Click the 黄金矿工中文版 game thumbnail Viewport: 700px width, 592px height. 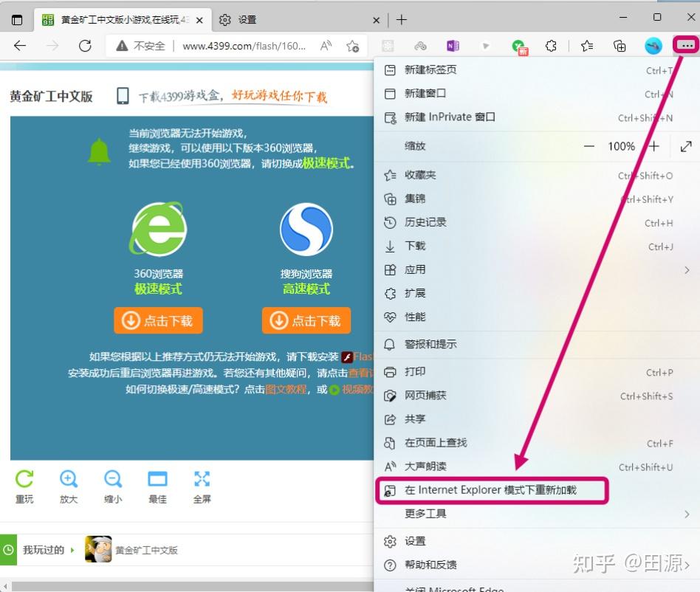(x=98, y=549)
